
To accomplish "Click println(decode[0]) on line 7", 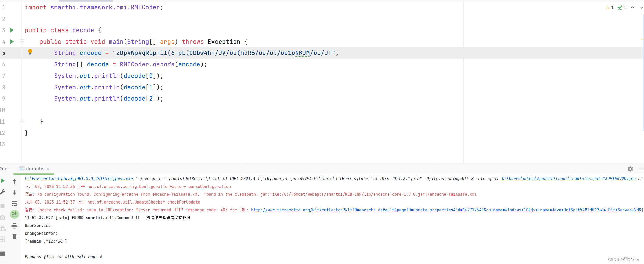I will pos(109,76).
